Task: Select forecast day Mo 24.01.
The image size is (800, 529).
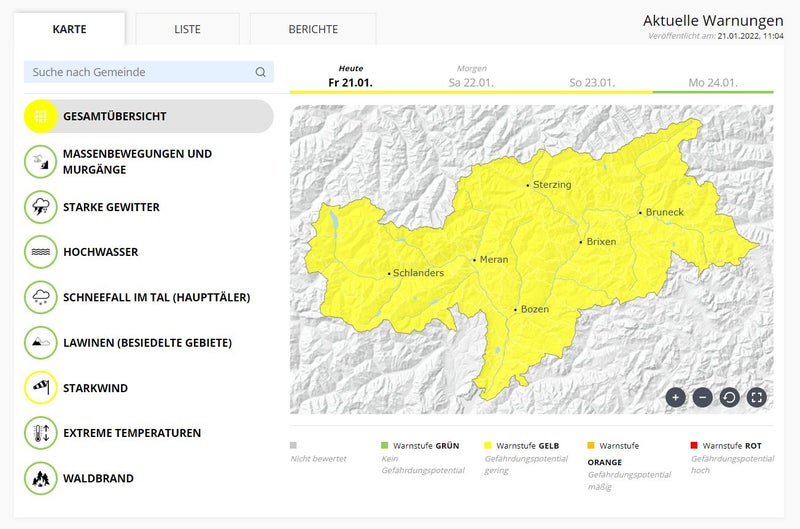Action: (713, 82)
